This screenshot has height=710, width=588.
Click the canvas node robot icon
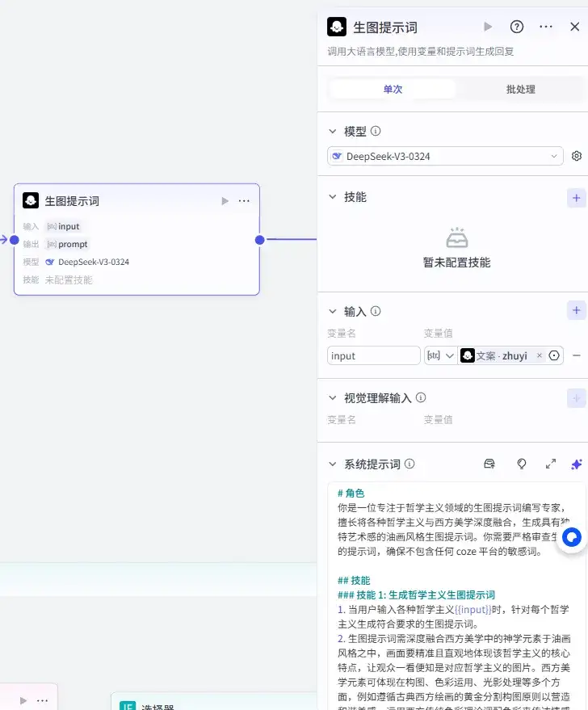[x=31, y=200]
